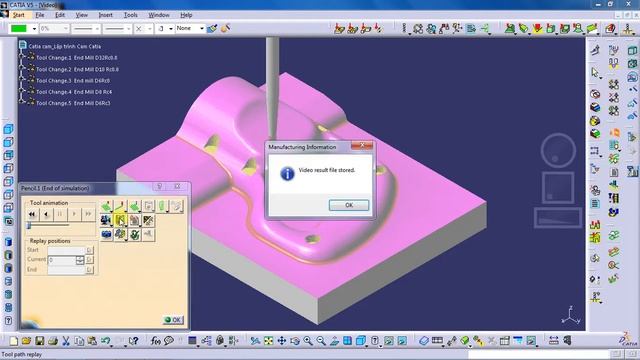The width and height of the screenshot is (640, 360).
Task: Open the Help menu
Action: click(186, 15)
